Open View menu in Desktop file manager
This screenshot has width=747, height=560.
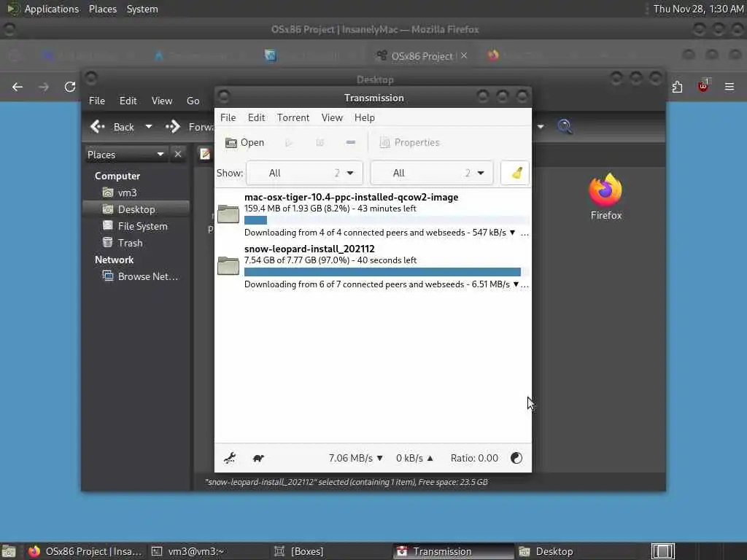[x=162, y=101]
